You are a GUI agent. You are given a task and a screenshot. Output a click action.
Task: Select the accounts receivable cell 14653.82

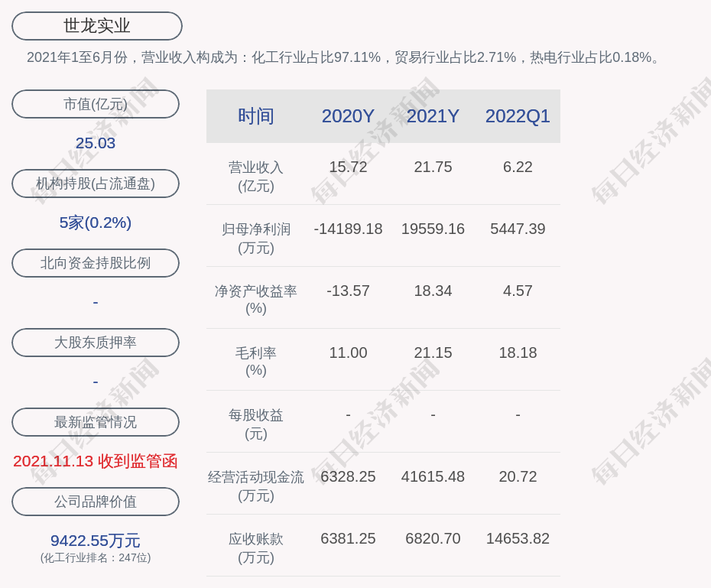[x=518, y=538]
